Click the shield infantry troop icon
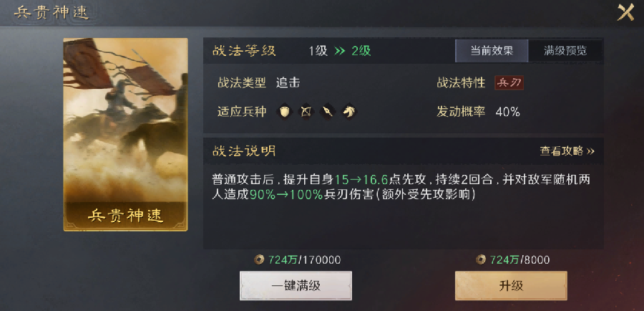The image size is (644, 311). click(285, 111)
